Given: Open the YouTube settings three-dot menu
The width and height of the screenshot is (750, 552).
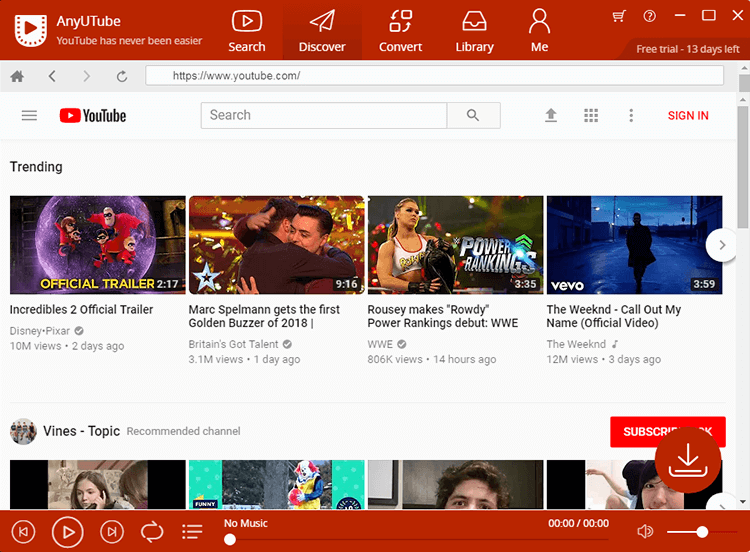Looking at the screenshot, I should tap(631, 115).
